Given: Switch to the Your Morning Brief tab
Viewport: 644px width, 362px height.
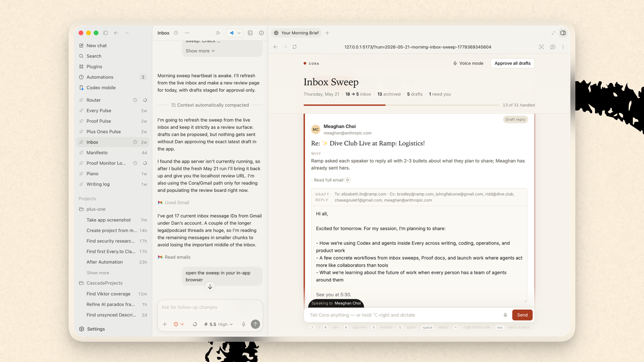Looking at the screenshot, I should [x=296, y=33].
